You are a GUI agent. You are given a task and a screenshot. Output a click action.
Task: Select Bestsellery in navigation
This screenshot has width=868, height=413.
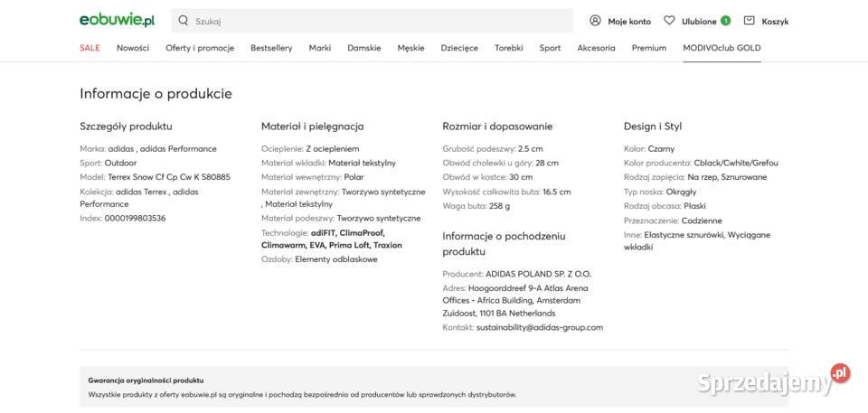271,48
